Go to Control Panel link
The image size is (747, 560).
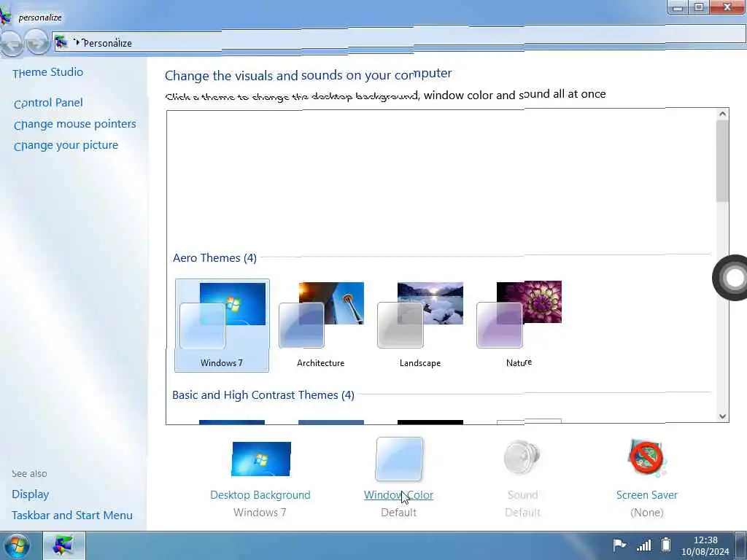tap(48, 103)
